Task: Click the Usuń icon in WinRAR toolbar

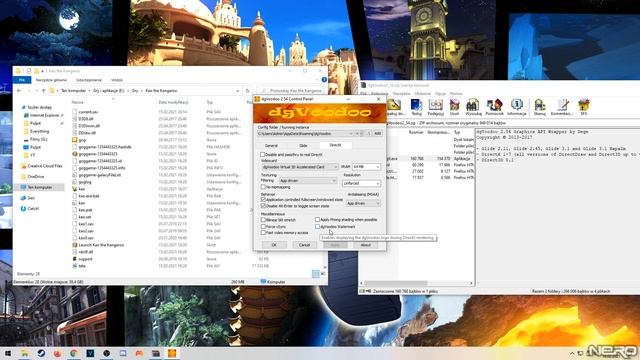Action: pos(454,107)
